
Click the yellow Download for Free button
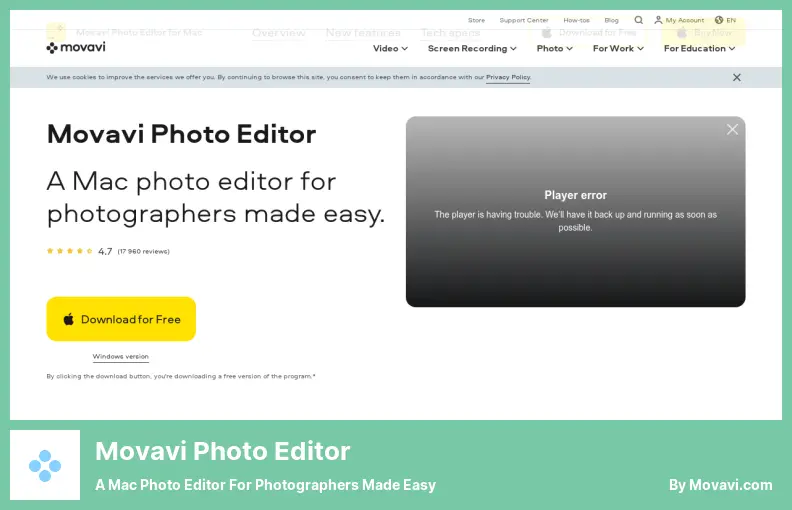tap(121, 319)
